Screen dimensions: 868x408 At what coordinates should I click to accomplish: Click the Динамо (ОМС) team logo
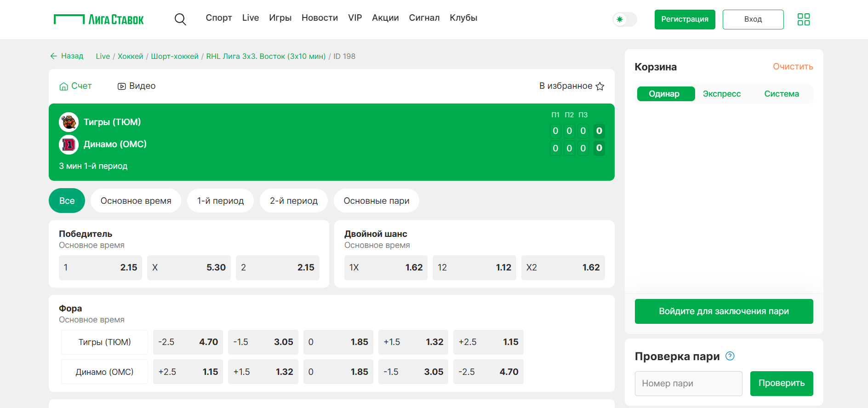(x=69, y=144)
